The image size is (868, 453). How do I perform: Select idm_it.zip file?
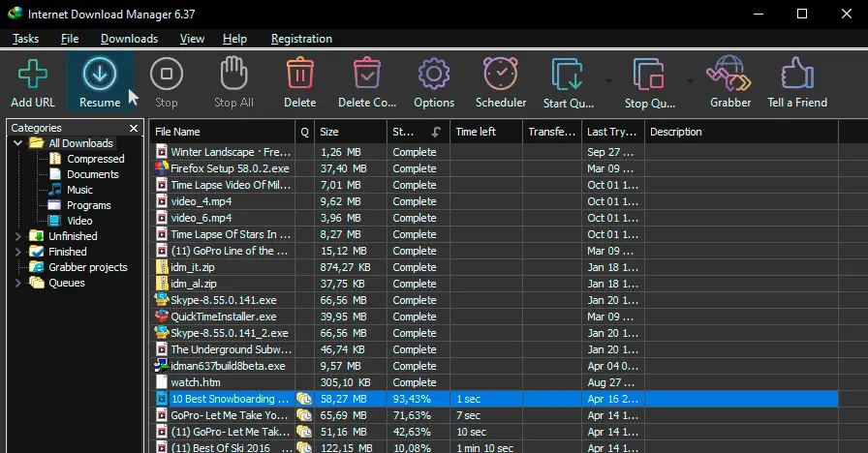494,267
